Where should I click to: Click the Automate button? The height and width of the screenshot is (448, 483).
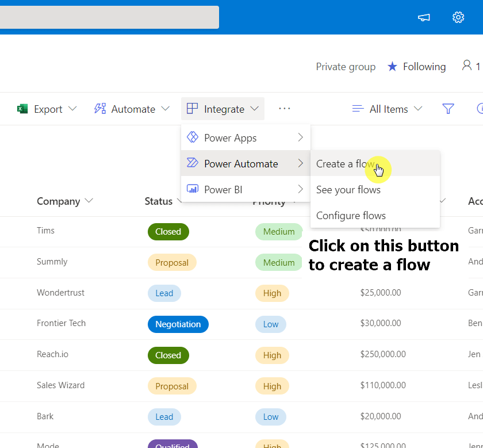(132, 109)
